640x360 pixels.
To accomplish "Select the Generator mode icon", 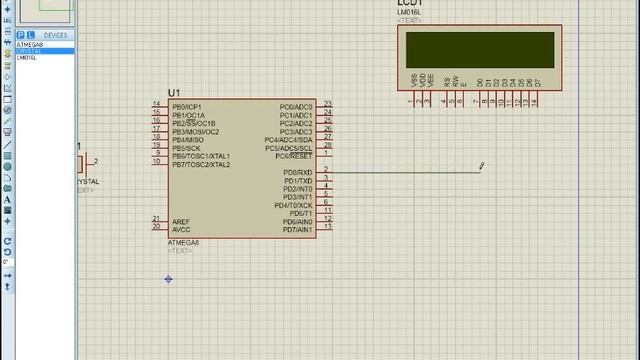I will tap(7, 110).
